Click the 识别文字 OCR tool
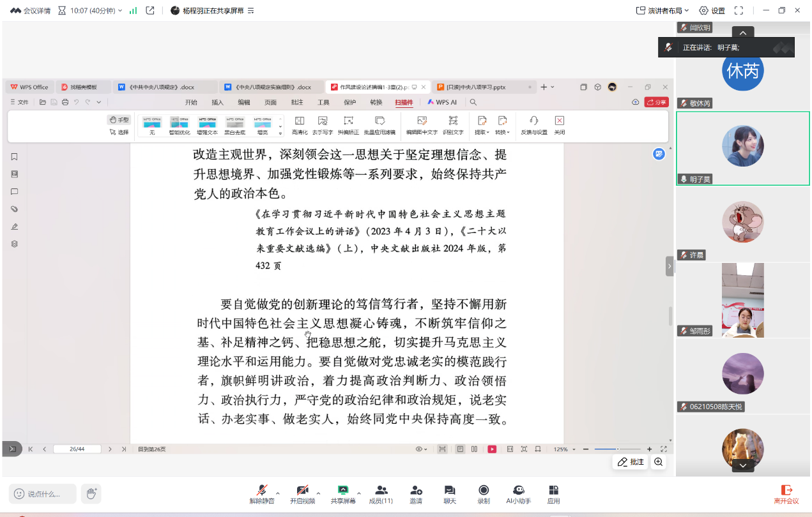 click(453, 124)
